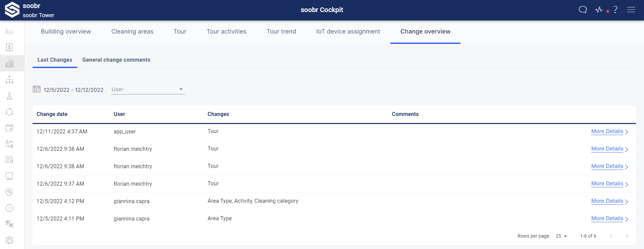The height and width of the screenshot is (249, 644).
Task: Open the Tour tab
Action: coord(180,32)
